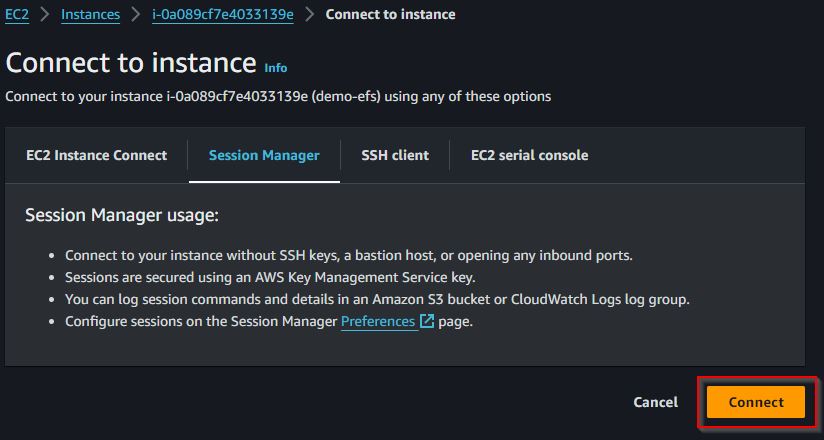Open instance i-0a089cf7e4033139e from the breadcrumb
The height and width of the screenshot is (440, 824).
223,15
